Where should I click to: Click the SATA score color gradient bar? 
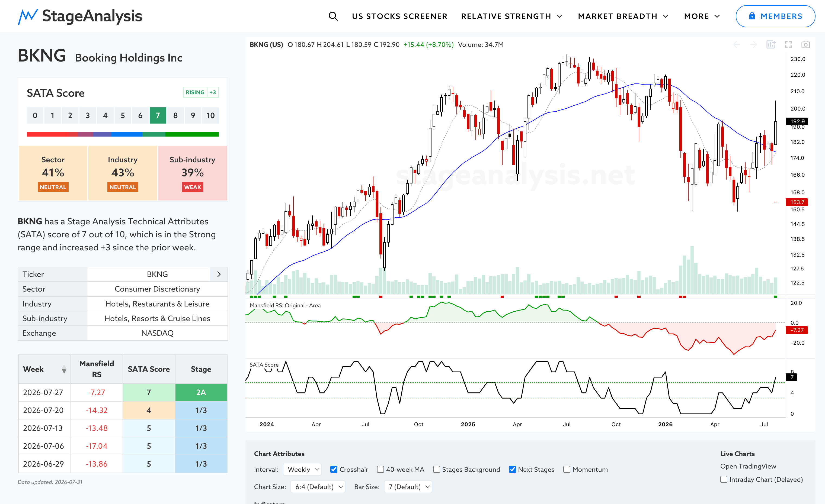pos(123,134)
